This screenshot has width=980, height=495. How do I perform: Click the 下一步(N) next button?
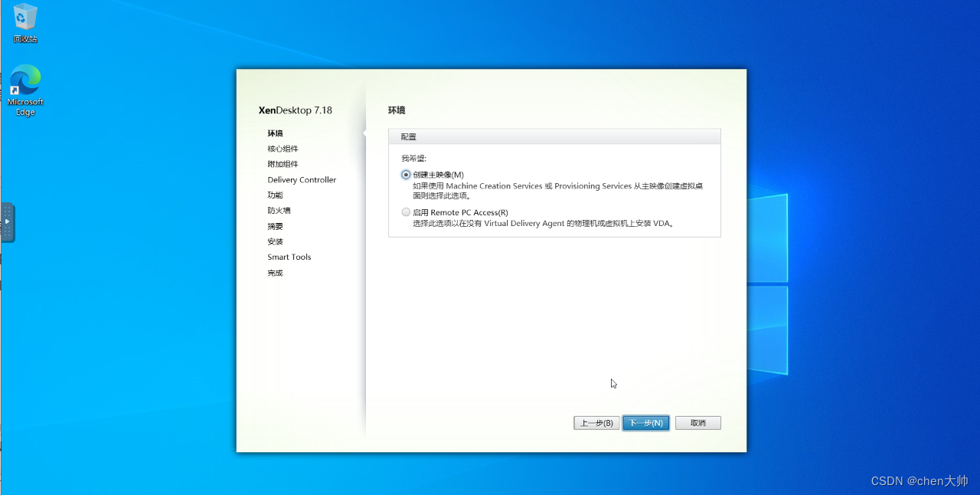646,423
